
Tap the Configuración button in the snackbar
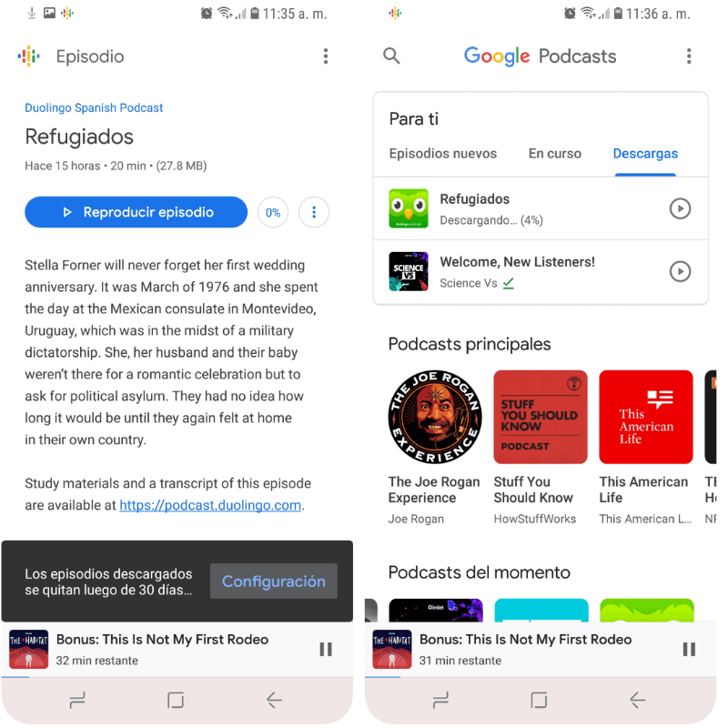point(274,581)
